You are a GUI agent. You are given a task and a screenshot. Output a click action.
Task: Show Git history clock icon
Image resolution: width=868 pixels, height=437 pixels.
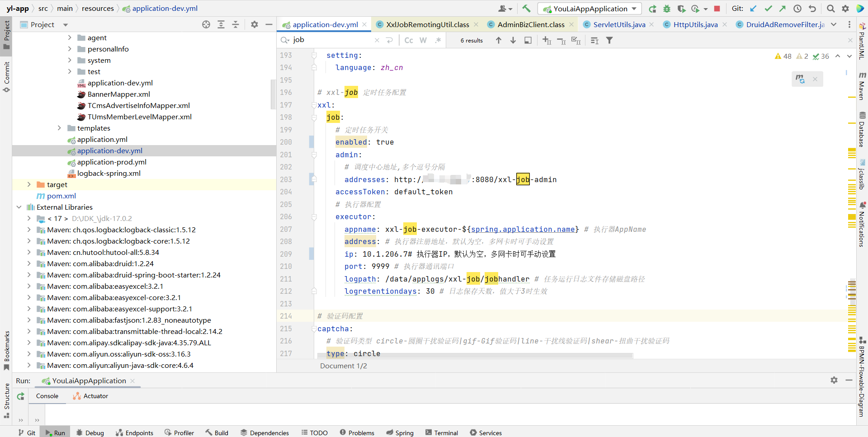pyautogui.click(x=797, y=9)
